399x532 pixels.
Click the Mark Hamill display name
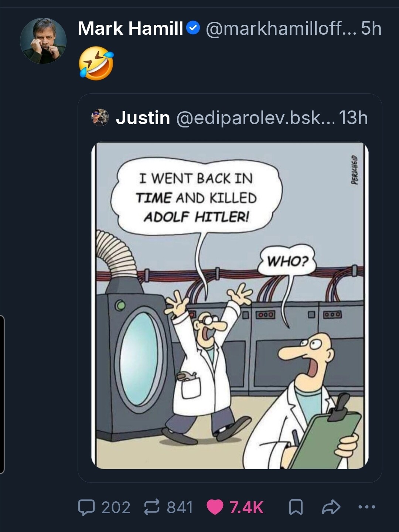[130, 28]
